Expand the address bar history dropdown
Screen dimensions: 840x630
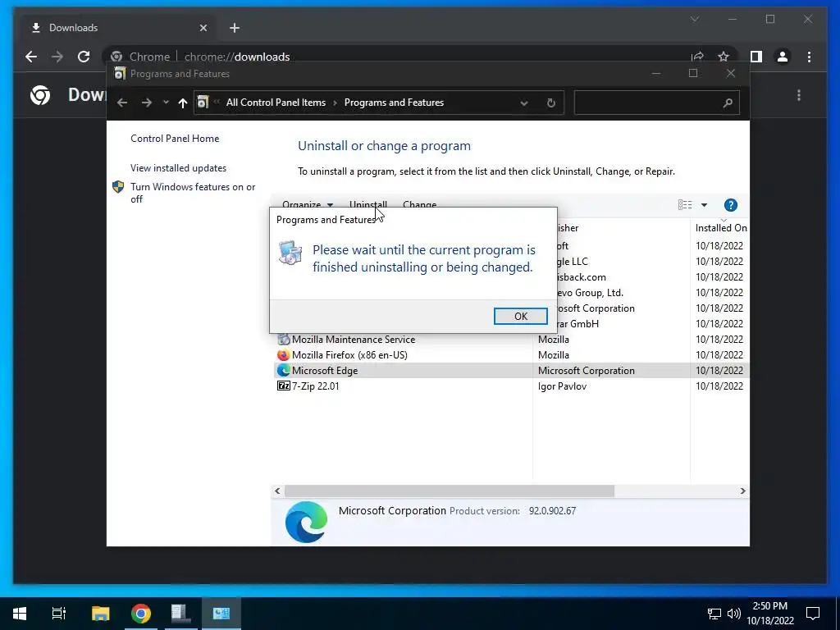[524, 103]
